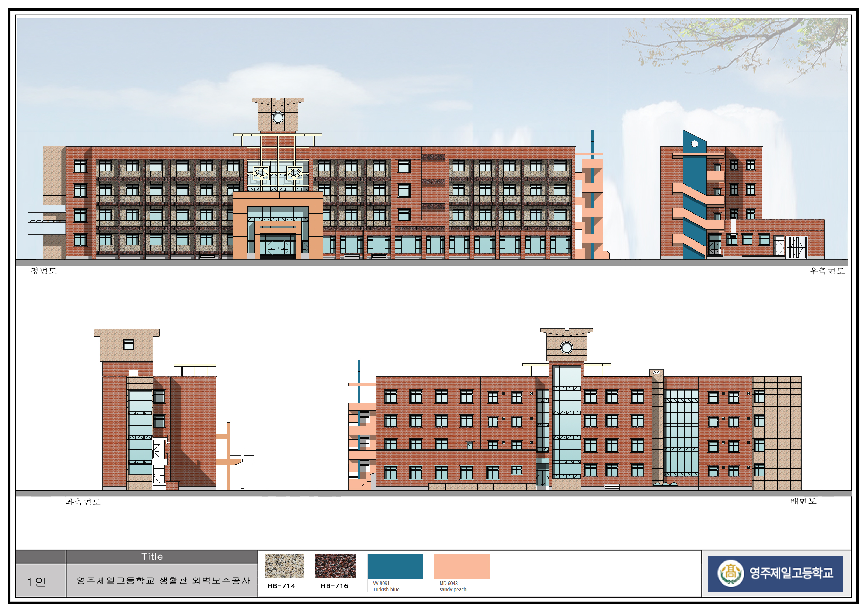Click the left diamond emblem window above entrance
This screenshot has width=868, height=614.
pos(261,173)
